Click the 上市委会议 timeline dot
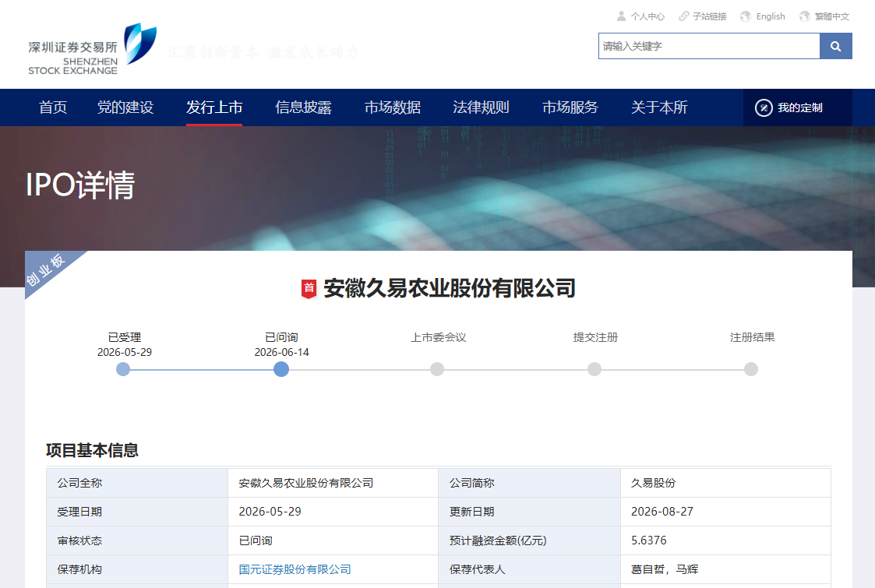This screenshot has width=875, height=588. [x=437, y=369]
